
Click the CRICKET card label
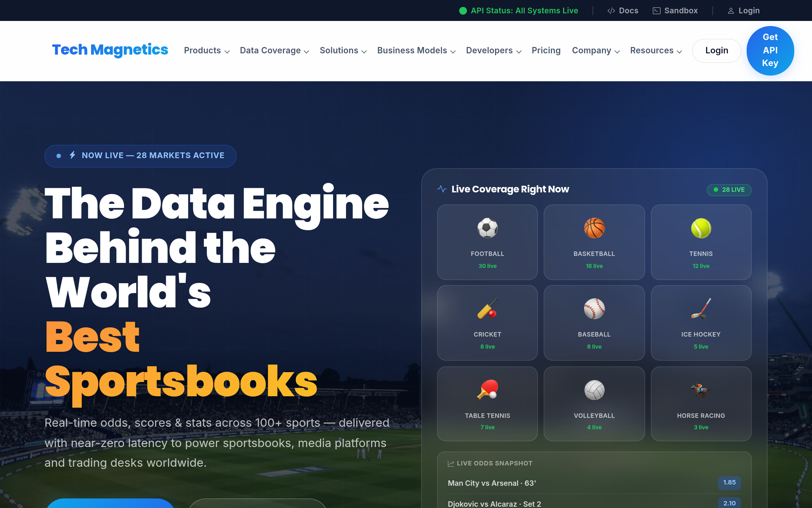487,334
